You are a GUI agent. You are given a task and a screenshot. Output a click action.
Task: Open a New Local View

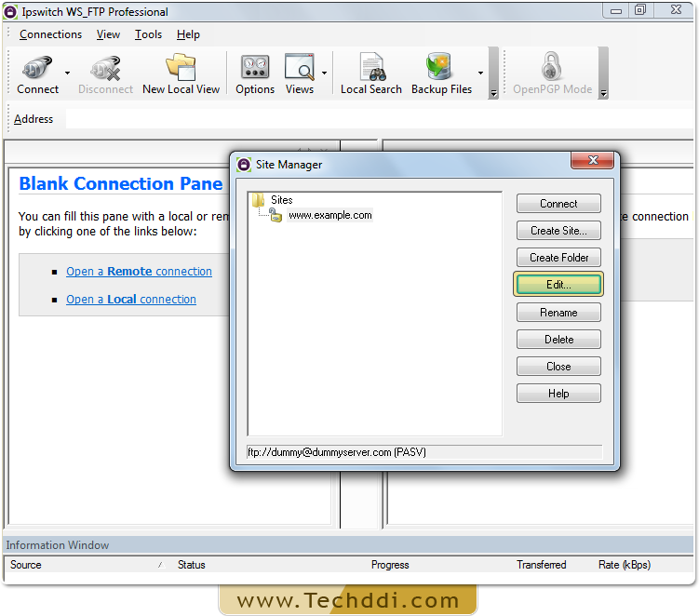pos(181,74)
